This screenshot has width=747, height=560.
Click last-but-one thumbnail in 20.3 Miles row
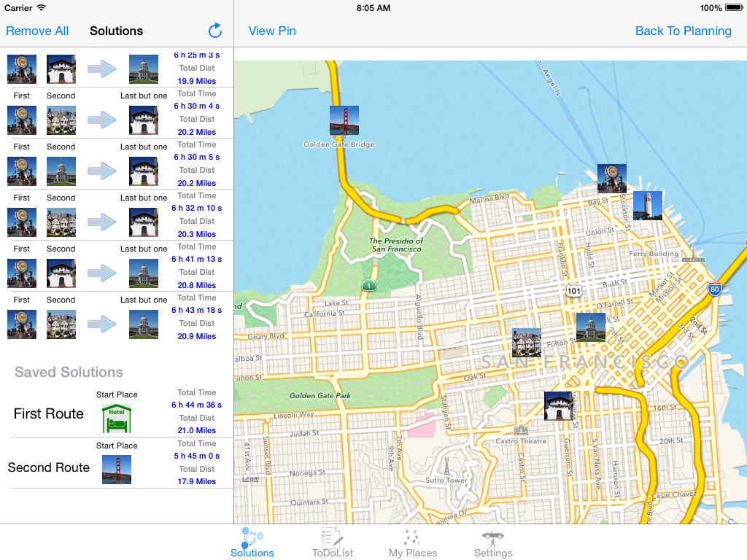[144, 222]
